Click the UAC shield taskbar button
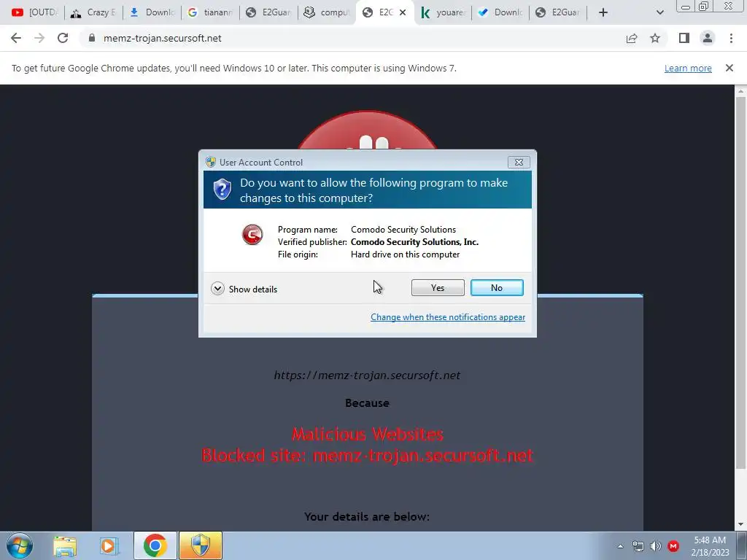 pyautogui.click(x=201, y=545)
